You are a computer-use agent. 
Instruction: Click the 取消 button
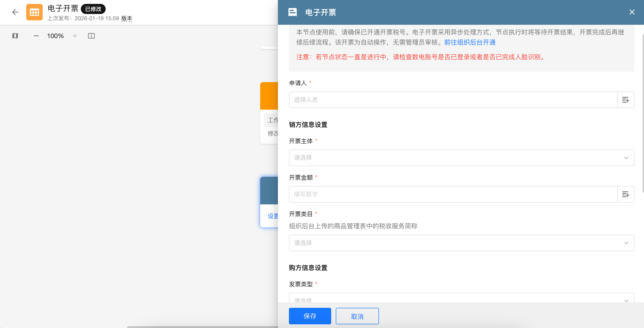[x=357, y=316]
